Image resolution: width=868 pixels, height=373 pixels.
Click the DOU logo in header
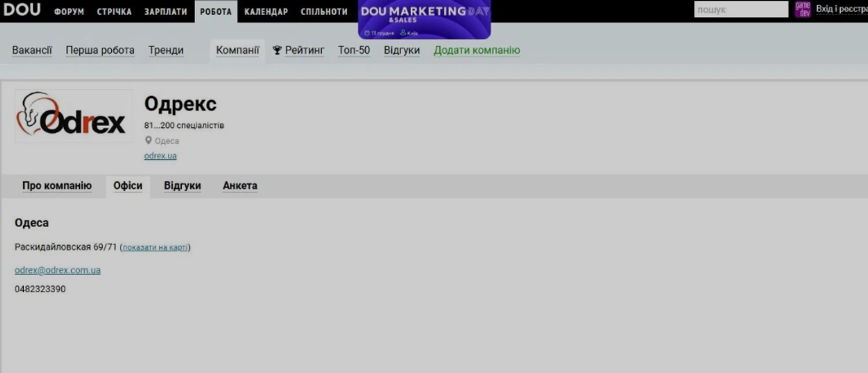(x=22, y=10)
